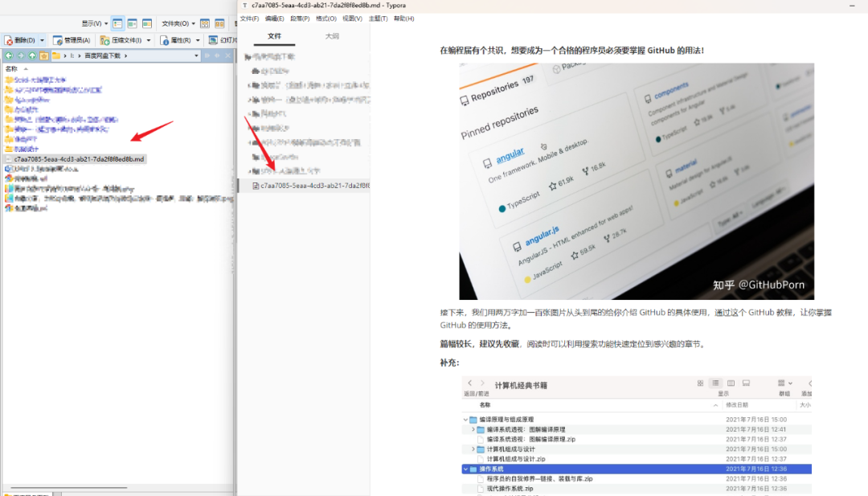Open the 显示(V) view dropdown
The image size is (868, 496).
[x=95, y=24]
